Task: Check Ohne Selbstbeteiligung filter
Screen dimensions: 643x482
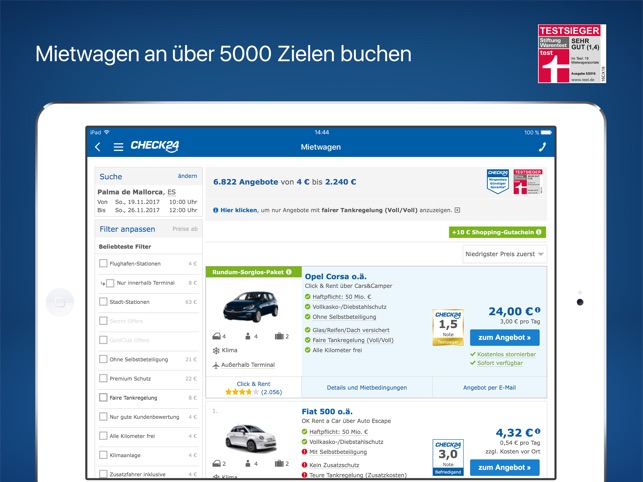Action: pyautogui.click(x=103, y=359)
